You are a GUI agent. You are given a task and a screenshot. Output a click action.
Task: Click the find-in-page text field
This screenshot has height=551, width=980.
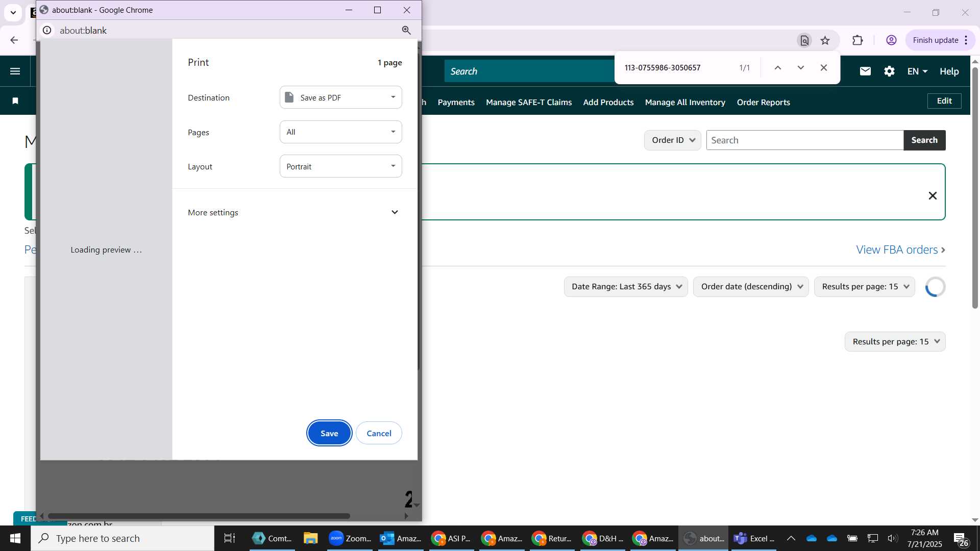click(676, 68)
